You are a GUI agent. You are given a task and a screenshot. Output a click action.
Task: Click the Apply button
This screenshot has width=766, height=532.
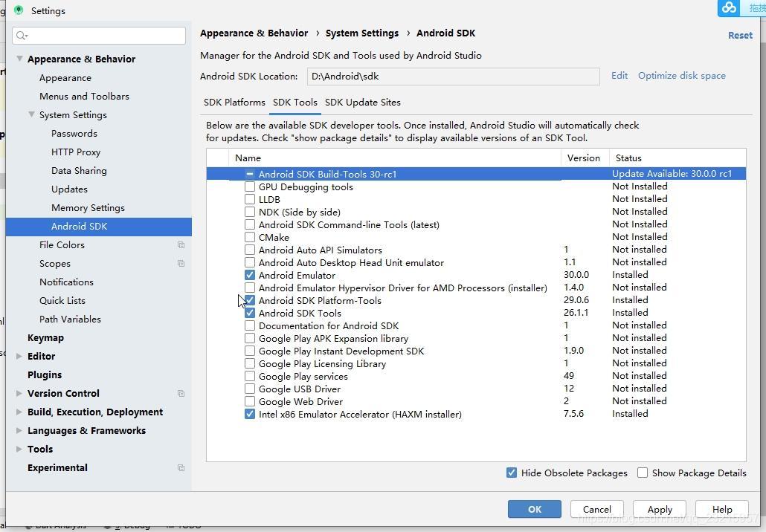[660, 509]
